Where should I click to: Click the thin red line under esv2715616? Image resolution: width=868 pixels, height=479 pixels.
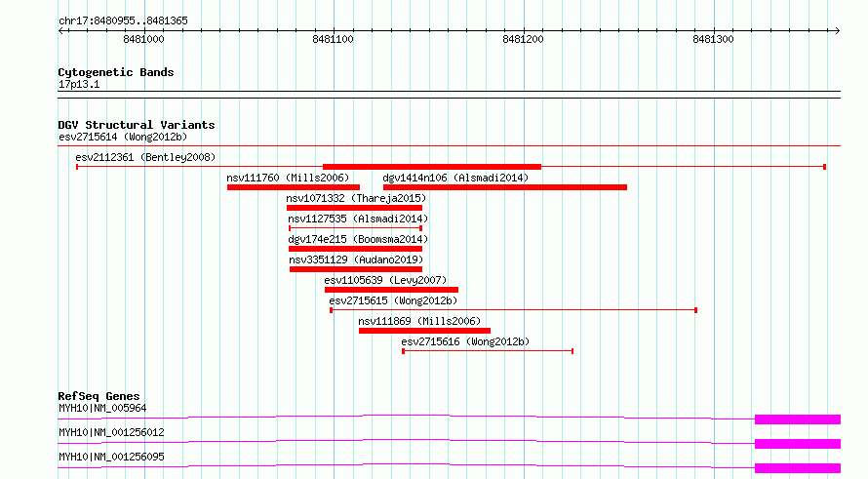[x=488, y=351]
